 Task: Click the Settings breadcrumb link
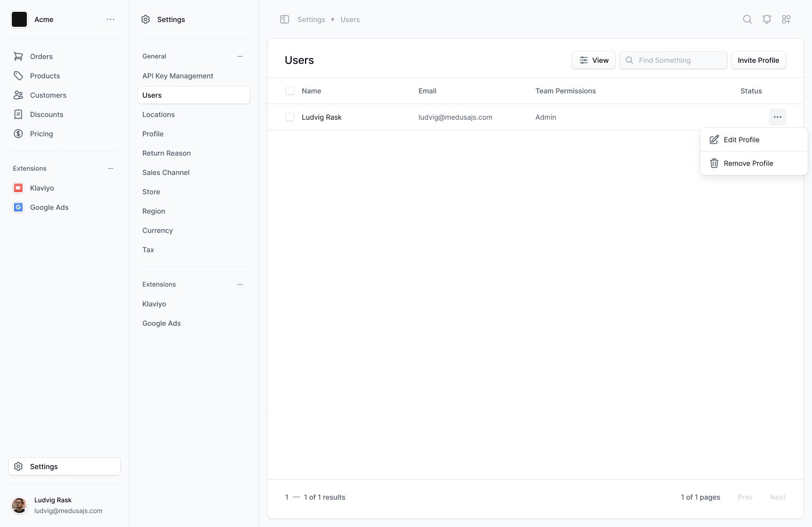click(x=311, y=19)
